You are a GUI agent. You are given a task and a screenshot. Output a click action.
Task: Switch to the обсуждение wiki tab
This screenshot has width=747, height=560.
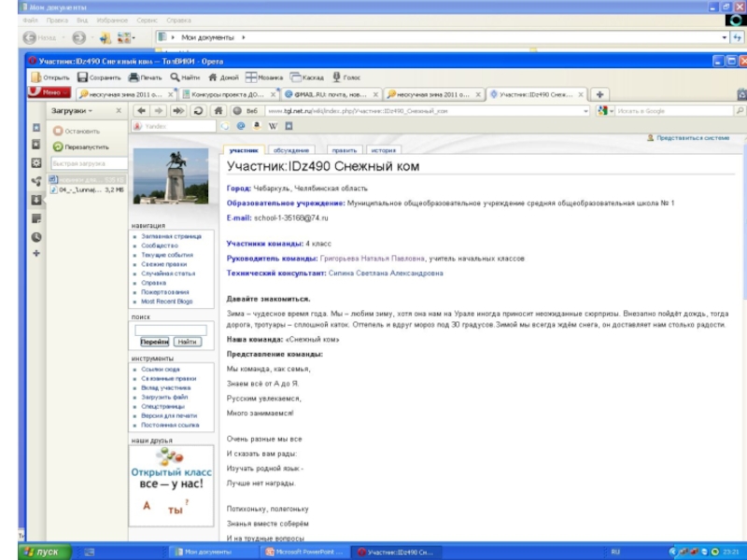pyautogui.click(x=291, y=149)
